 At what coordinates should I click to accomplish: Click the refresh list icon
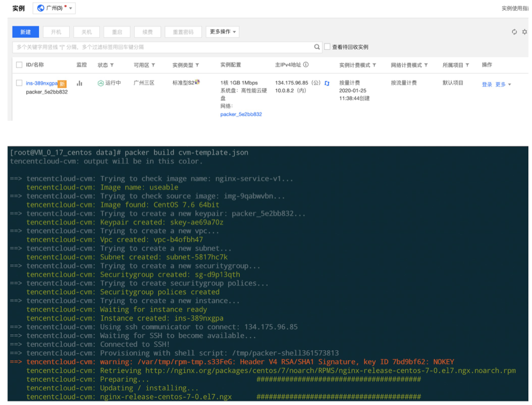pos(514,32)
